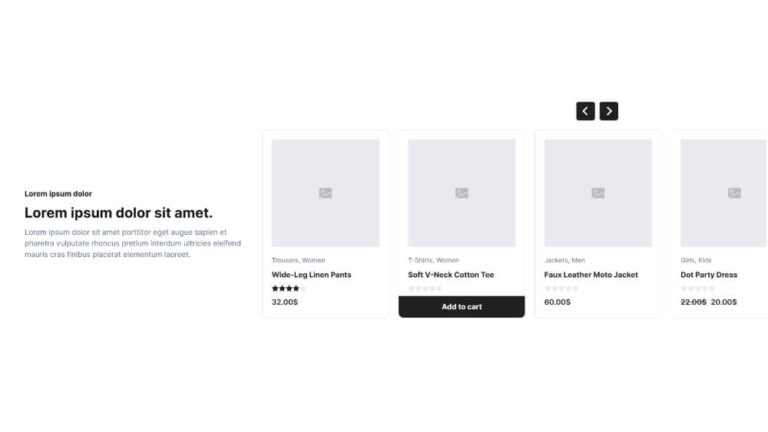Viewport: 768px width, 432px height.
Task: Open the Wide-Leg Linen Pants title link
Action: pyautogui.click(x=311, y=275)
